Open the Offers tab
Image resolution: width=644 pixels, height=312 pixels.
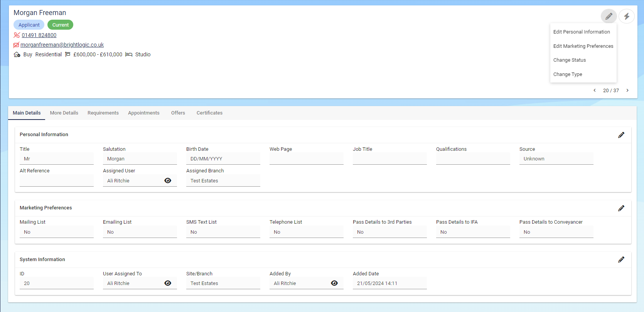point(178,113)
